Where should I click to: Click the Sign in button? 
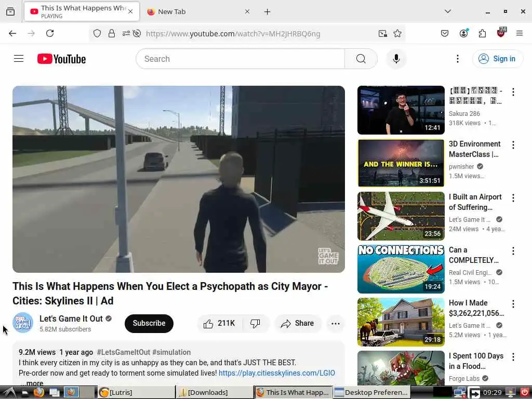point(497,59)
